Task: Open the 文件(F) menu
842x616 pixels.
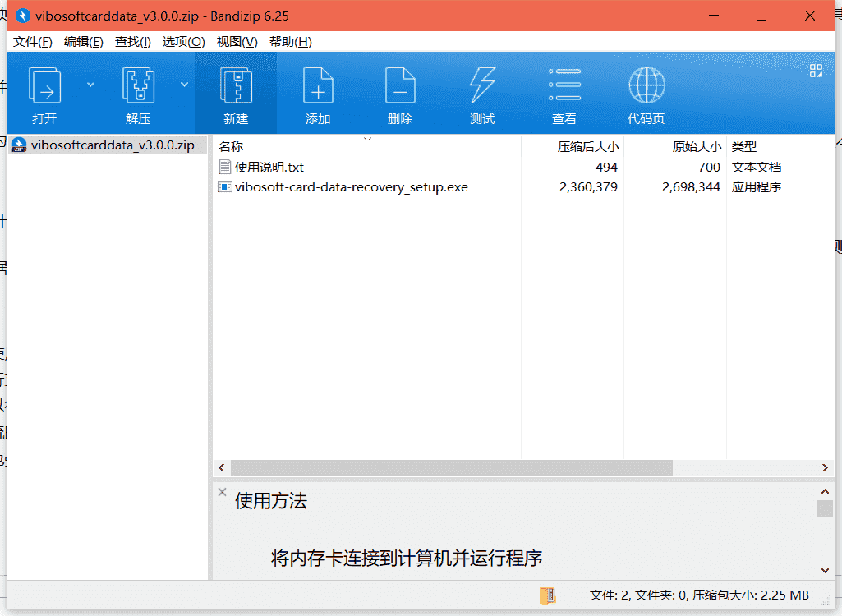Action: (x=32, y=42)
